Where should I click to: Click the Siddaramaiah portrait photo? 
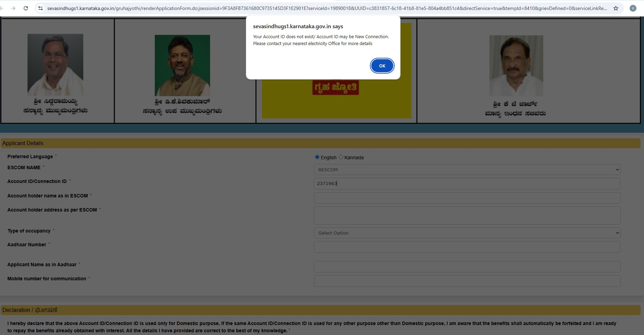tap(55, 65)
